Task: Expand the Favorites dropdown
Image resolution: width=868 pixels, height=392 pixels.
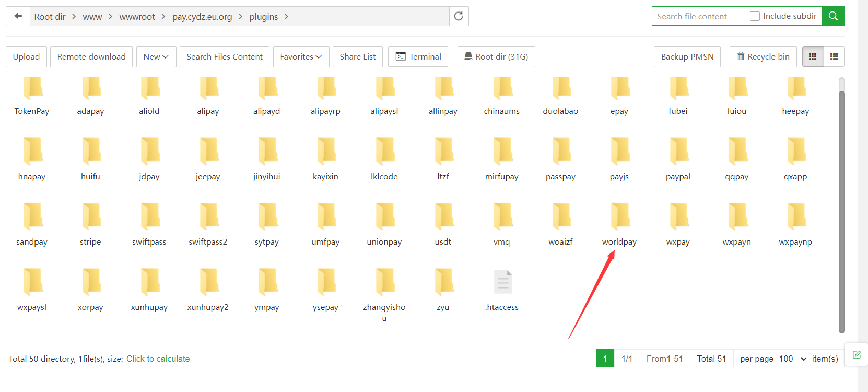Action: pyautogui.click(x=301, y=56)
